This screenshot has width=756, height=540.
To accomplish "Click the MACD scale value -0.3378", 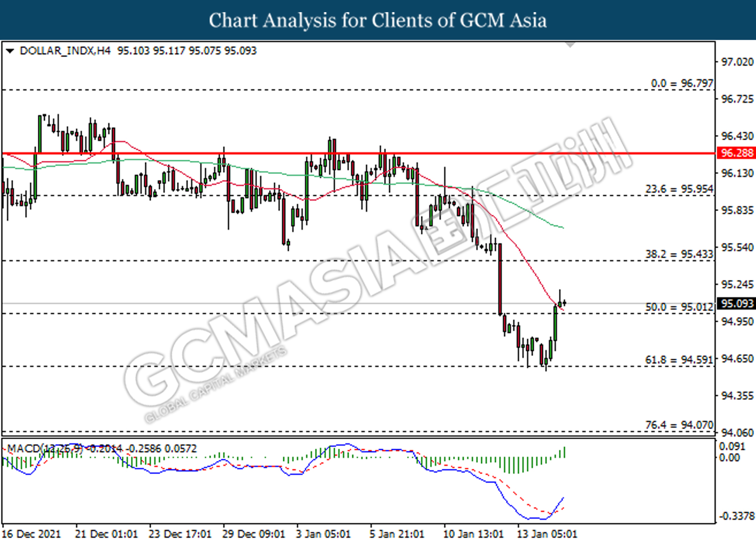I will pyautogui.click(x=736, y=516).
